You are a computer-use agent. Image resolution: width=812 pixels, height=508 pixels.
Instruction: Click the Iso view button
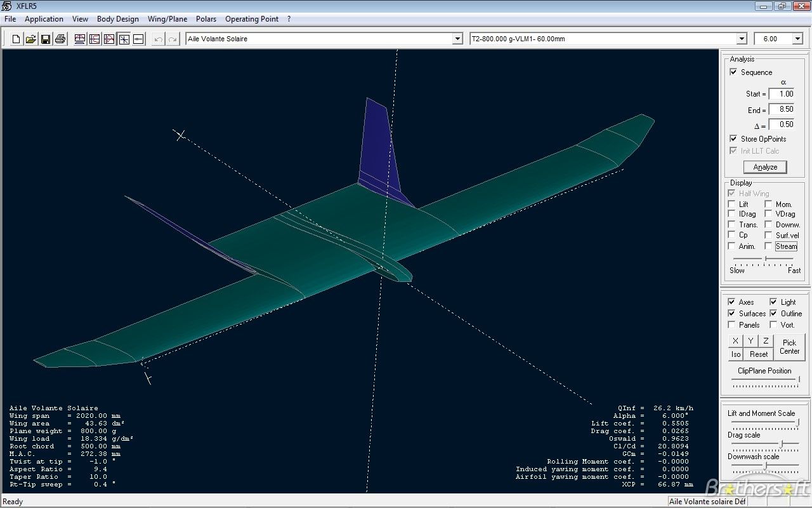[735, 354]
